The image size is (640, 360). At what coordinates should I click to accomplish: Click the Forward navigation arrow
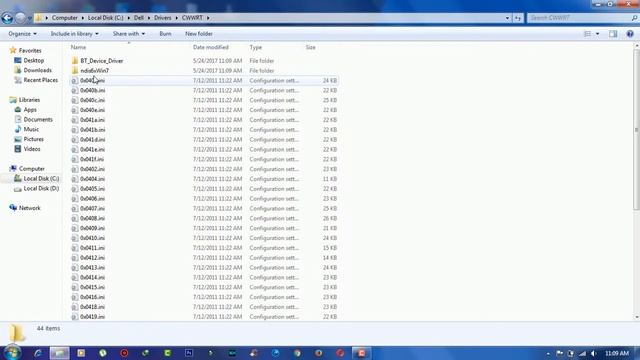click(20, 18)
